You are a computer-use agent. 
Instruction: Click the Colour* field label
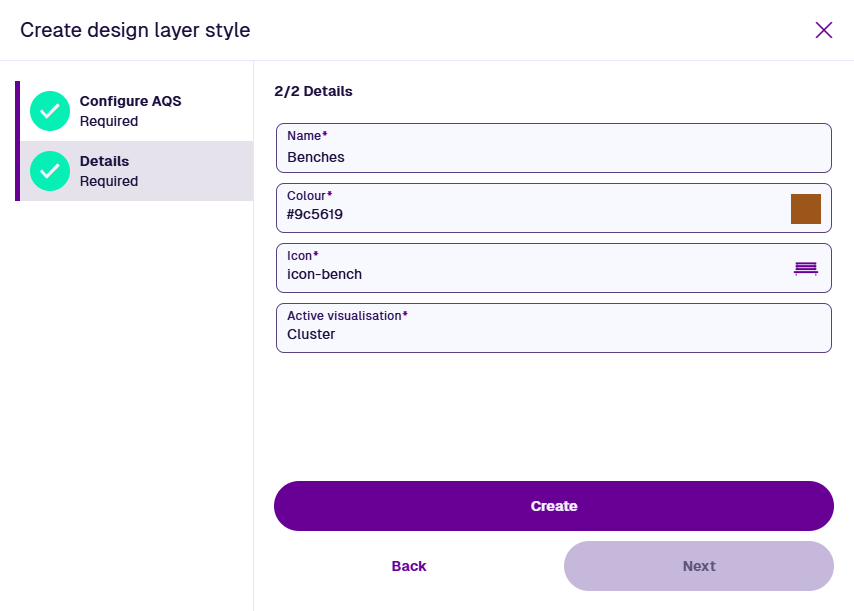coord(309,196)
